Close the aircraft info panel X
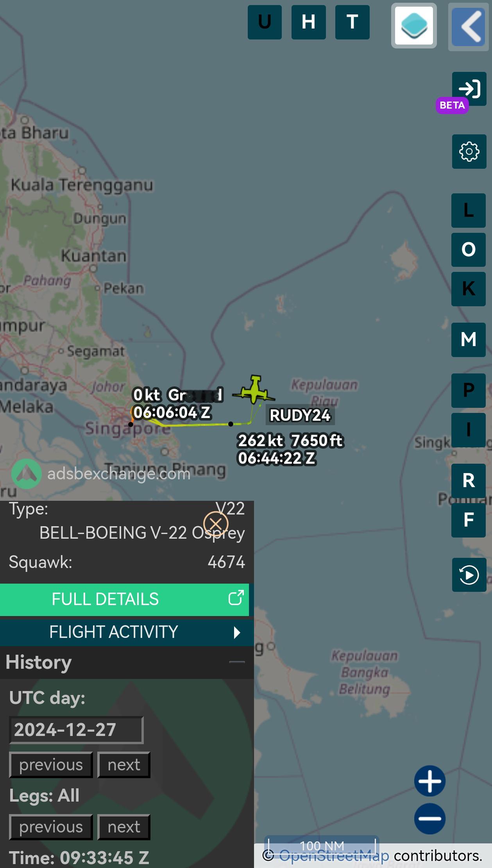The image size is (492, 868). [216, 523]
